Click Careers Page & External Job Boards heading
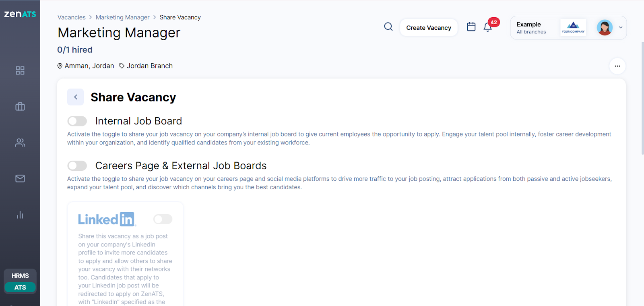Viewport: 644px width, 306px height. pyautogui.click(x=181, y=166)
